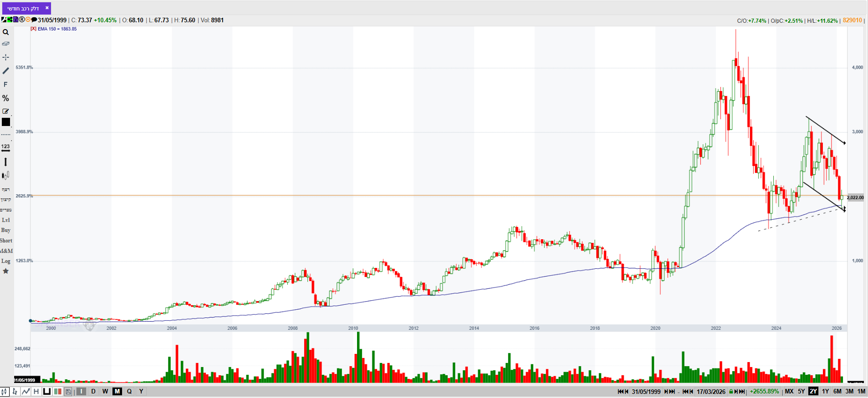
Task: Switch to D daily timeframe
Action: click(93, 391)
